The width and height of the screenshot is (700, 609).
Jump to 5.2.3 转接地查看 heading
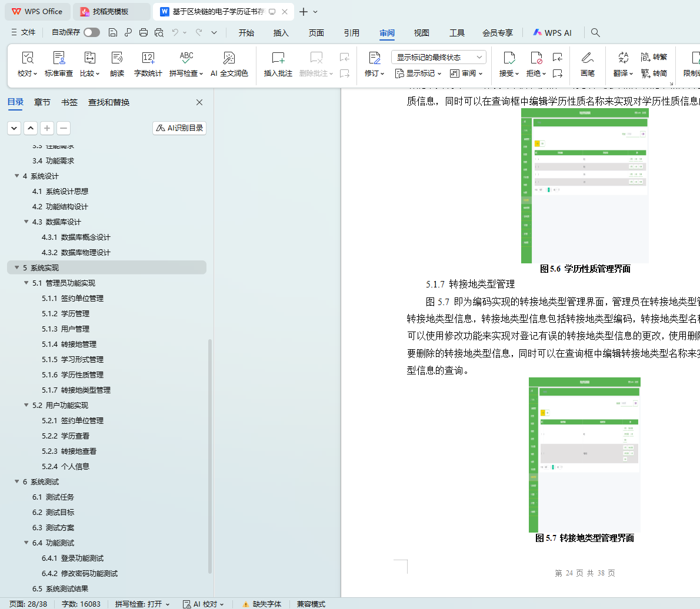pos(78,451)
